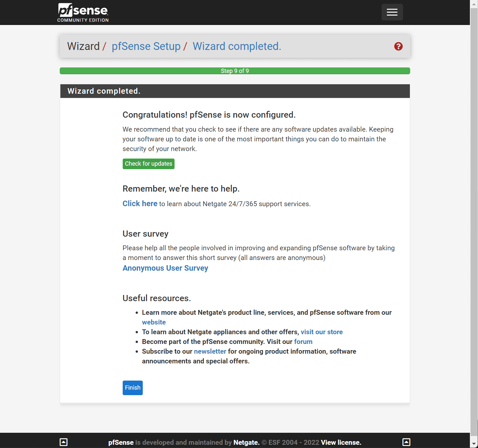
Task: Click the scrollbar down arrow
Action: tap(474, 444)
